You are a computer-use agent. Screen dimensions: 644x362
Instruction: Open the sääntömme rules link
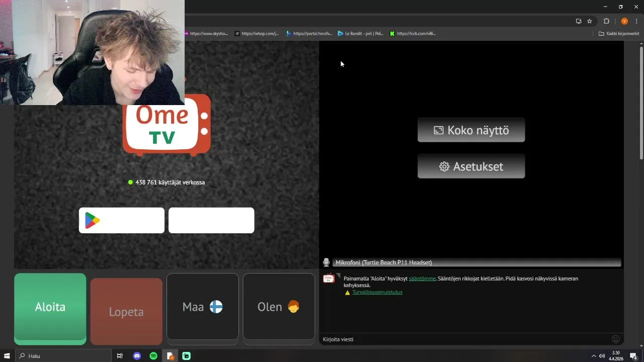point(422,279)
